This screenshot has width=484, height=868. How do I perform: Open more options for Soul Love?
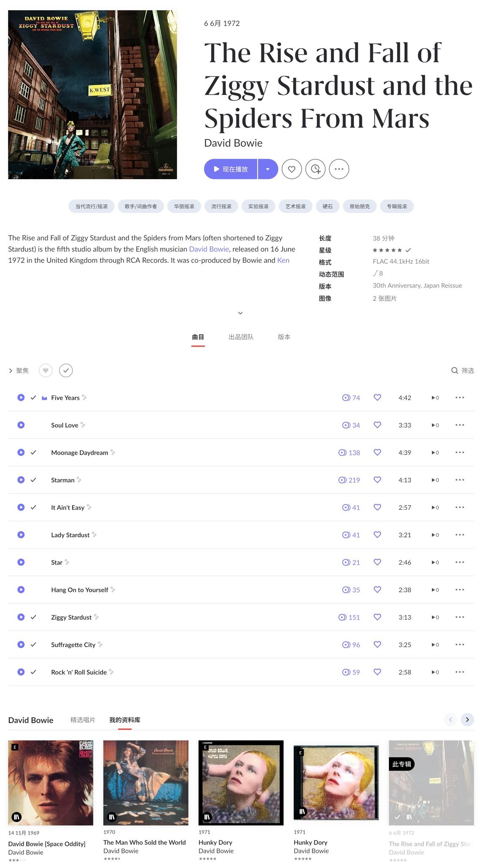click(x=460, y=425)
